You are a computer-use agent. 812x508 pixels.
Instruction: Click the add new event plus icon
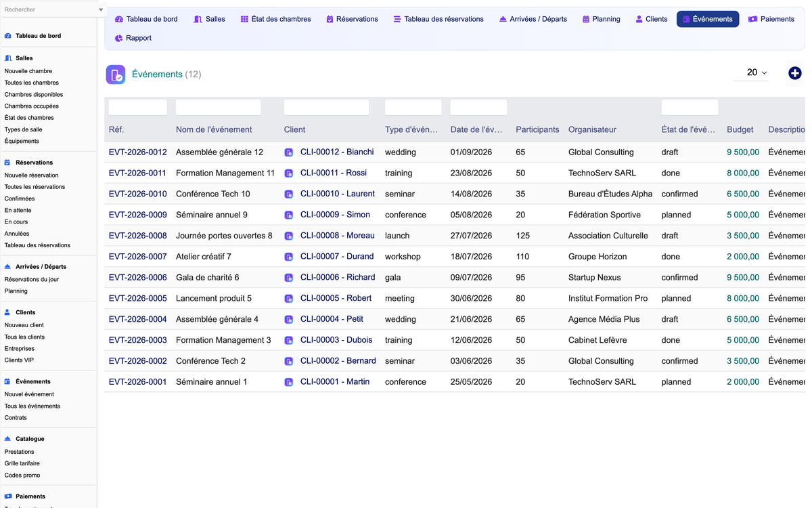pyautogui.click(x=795, y=73)
